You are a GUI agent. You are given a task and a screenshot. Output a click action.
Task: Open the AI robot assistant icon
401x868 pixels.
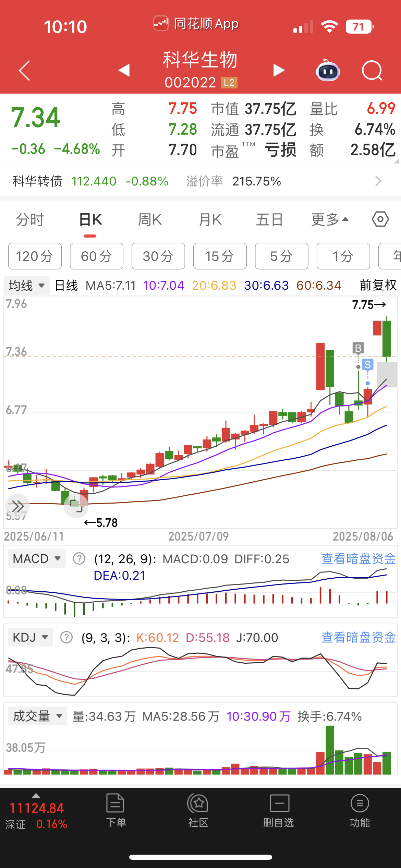[x=328, y=70]
